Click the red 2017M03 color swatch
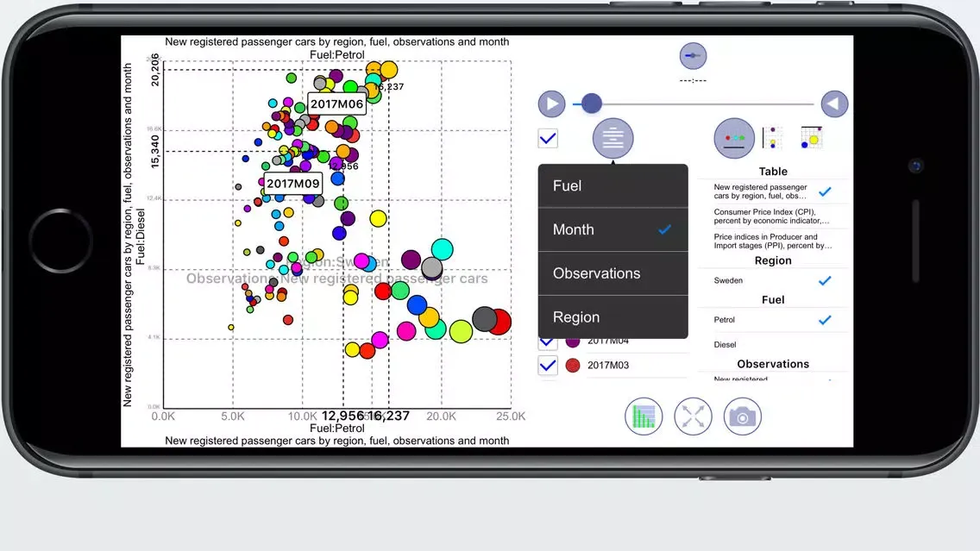 click(573, 366)
